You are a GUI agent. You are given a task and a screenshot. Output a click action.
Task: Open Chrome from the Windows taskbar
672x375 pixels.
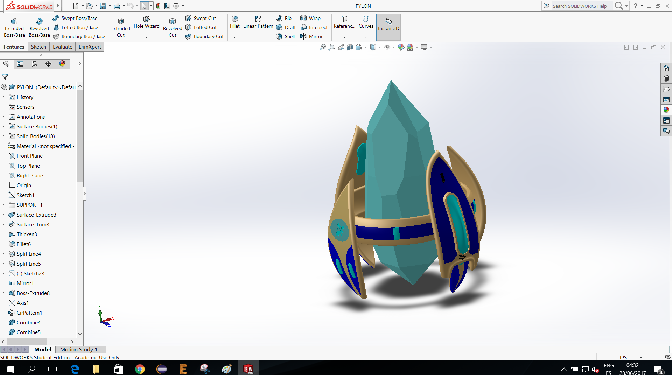coord(140,369)
